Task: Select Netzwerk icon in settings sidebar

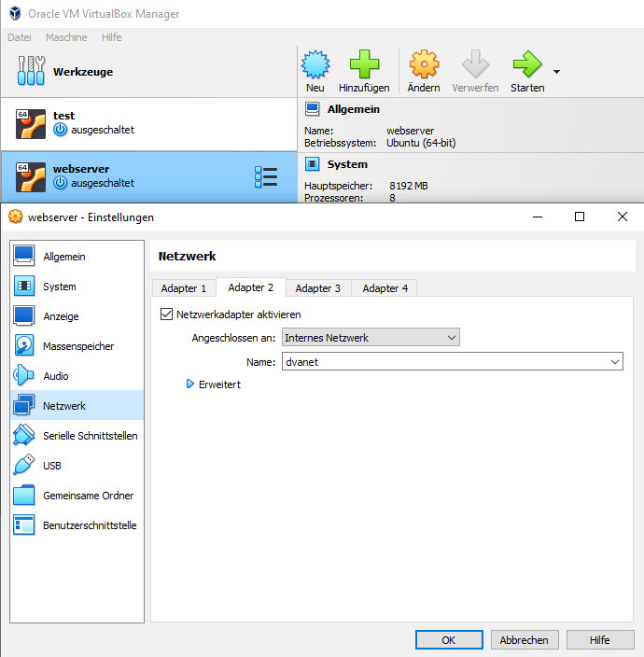Action: click(x=24, y=405)
